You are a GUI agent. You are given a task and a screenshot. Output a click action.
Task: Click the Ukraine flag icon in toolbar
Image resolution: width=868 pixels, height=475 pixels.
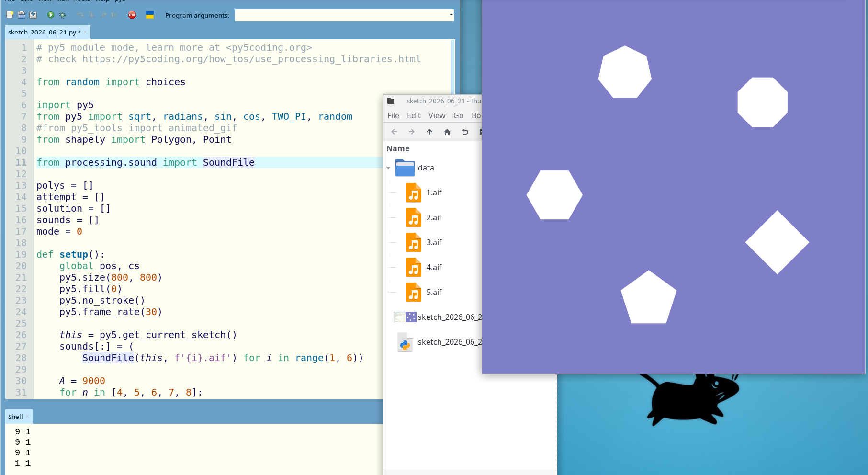(x=150, y=15)
